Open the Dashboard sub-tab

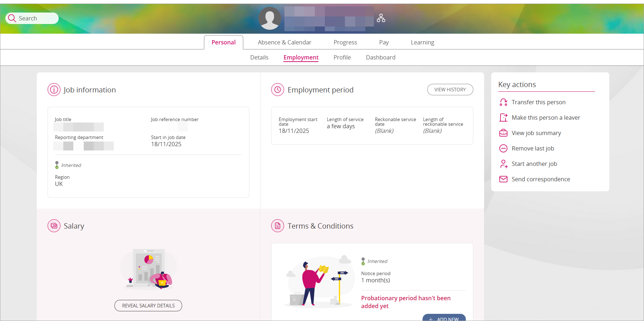[x=380, y=57]
